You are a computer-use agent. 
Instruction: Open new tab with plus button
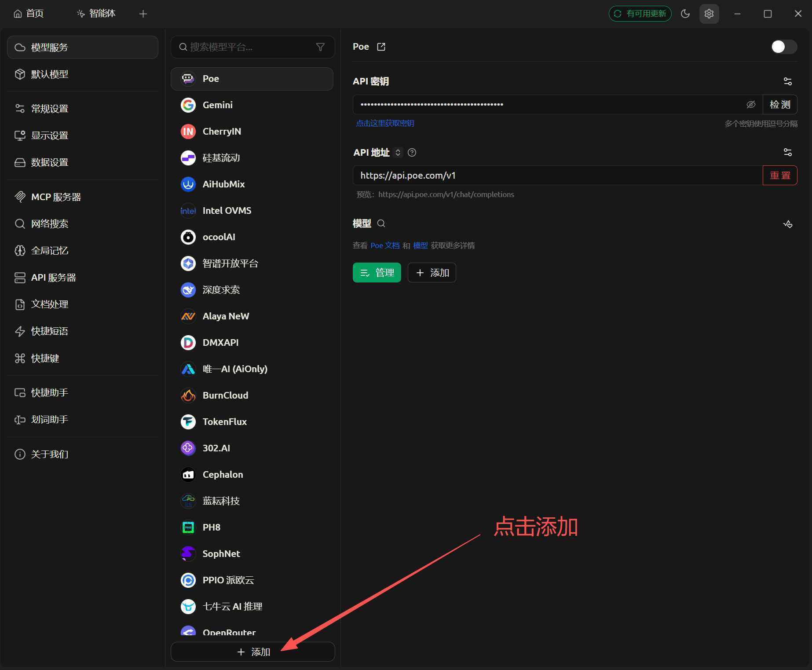(x=143, y=14)
